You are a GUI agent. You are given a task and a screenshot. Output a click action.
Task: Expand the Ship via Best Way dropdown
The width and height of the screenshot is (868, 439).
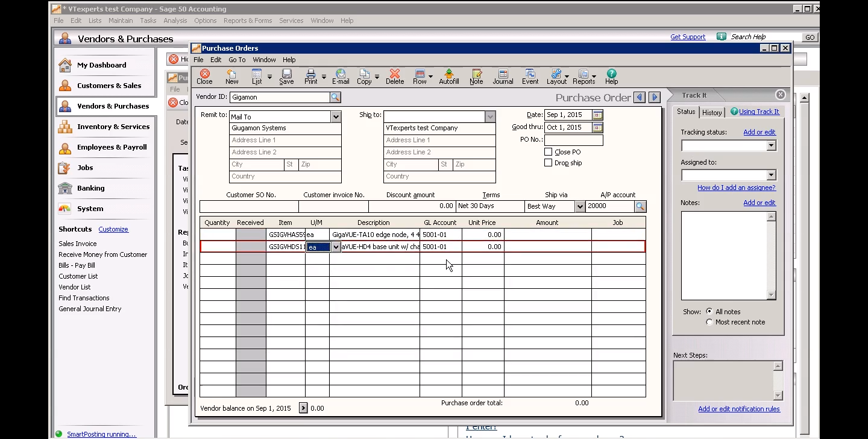coord(580,206)
